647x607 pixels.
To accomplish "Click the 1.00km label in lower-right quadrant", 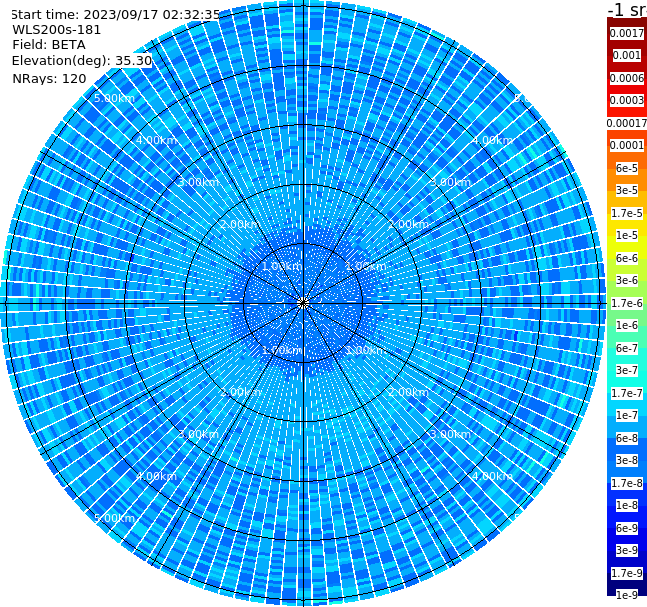I will coord(366,350).
